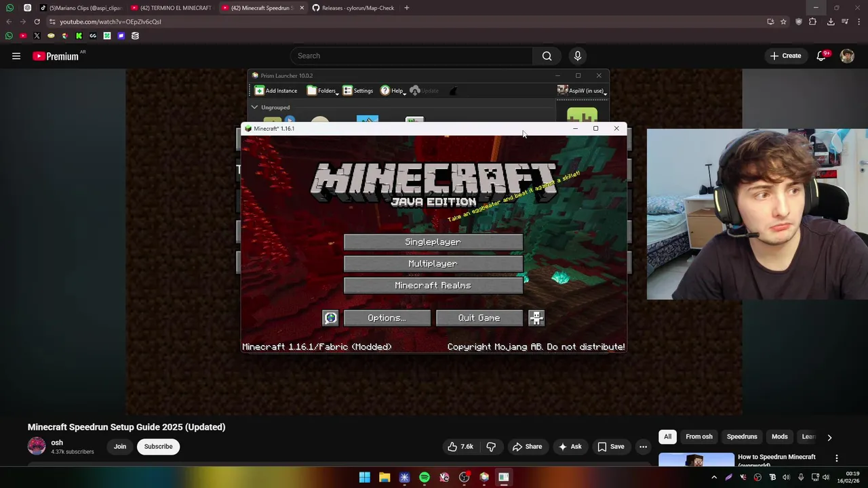Bookmark this page with the star icon
Screen dimensions: 868x488
point(783,22)
